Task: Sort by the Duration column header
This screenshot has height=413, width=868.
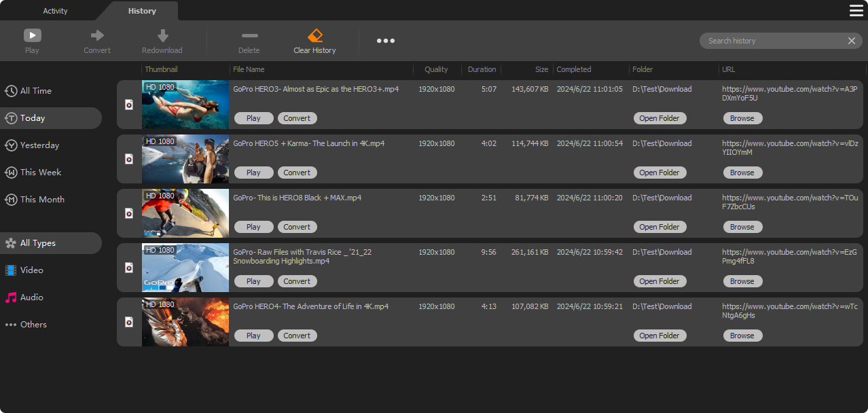Action: pyautogui.click(x=482, y=69)
